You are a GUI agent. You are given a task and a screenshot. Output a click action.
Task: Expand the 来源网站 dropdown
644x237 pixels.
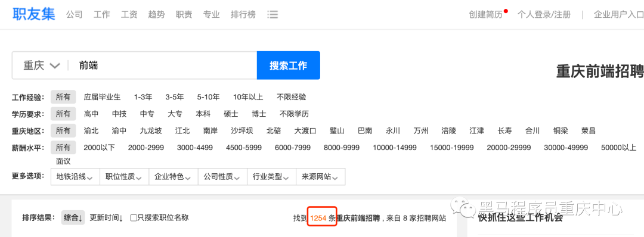tap(320, 177)
